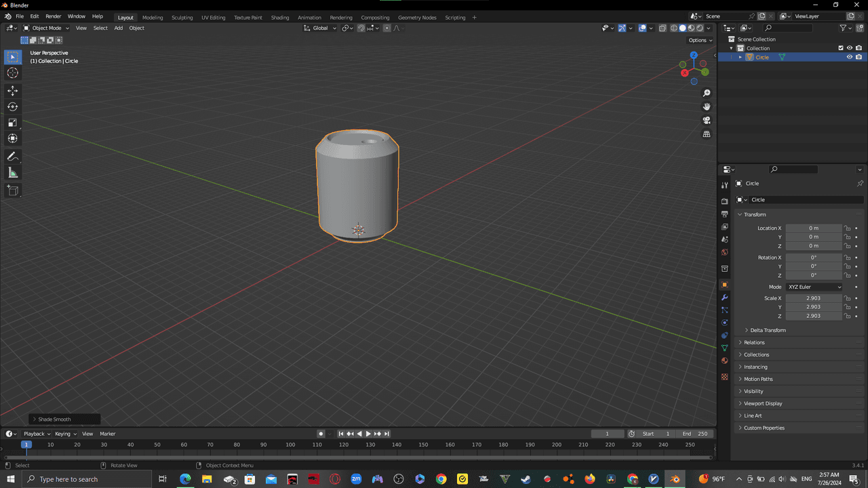Switch to the Sculpting workspace tab
Viewport: 868px width, 488px height.
182,18
